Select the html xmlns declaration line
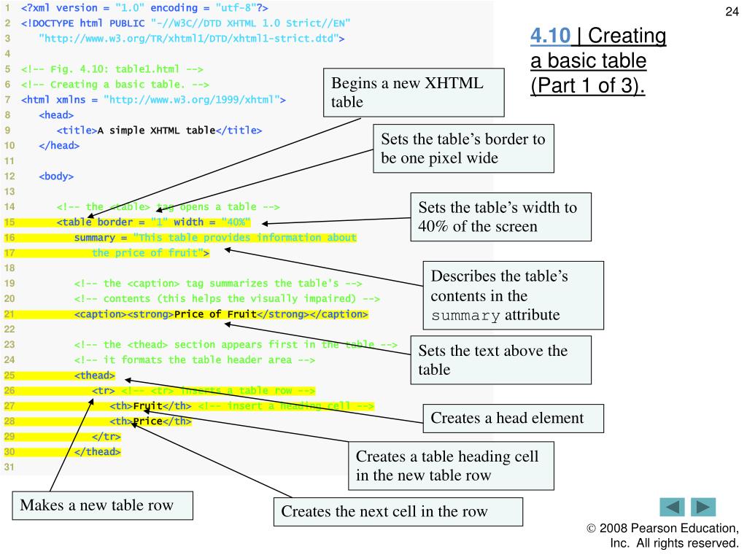 tap(153, 99)
